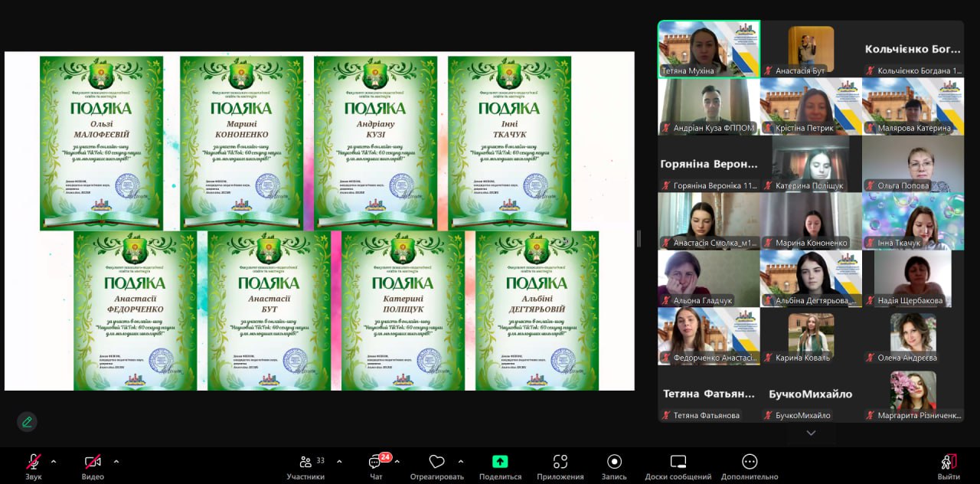Open the Приложения apps menu

560,466
